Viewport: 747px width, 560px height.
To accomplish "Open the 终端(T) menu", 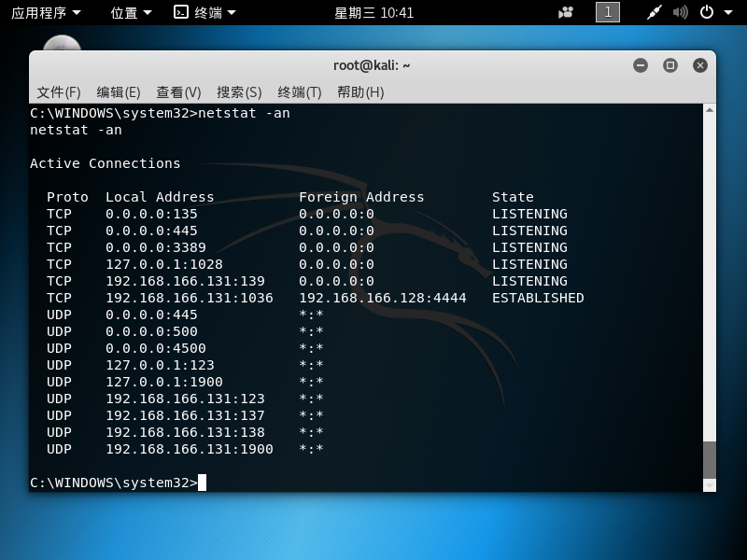I will (x=299, y=91).
